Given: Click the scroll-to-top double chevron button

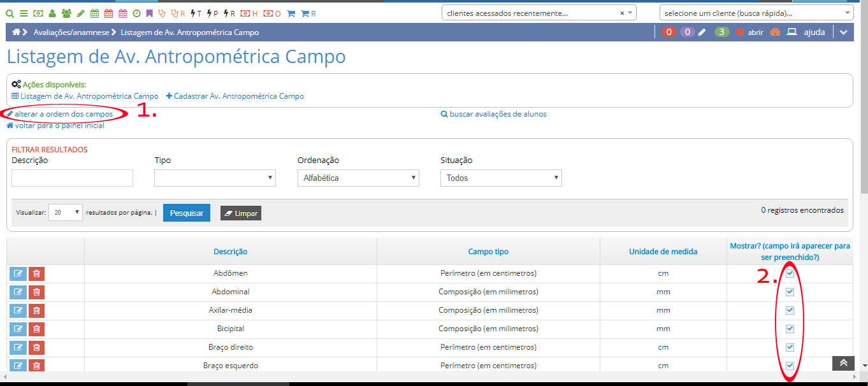Looking at the screenshot, I should coord(843,363).
